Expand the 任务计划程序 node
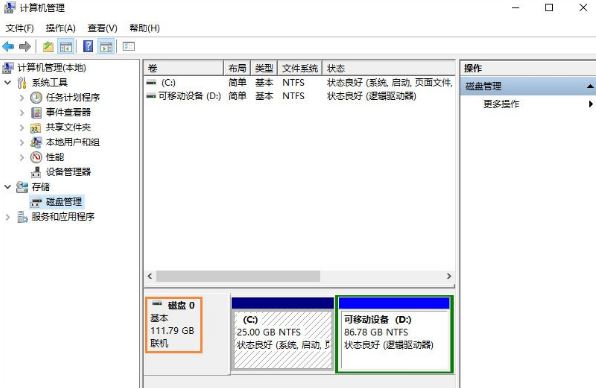596x388 pixels. [22, 98]
